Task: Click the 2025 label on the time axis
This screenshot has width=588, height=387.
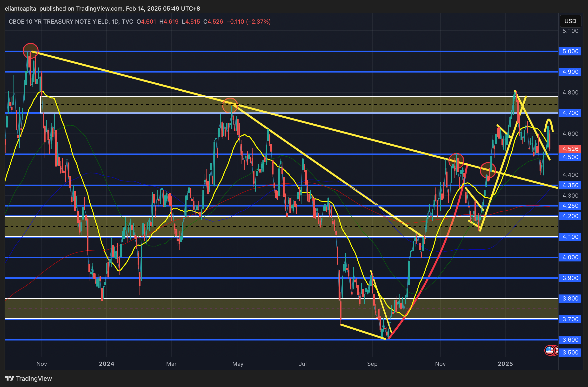Action: pos(505,364)
